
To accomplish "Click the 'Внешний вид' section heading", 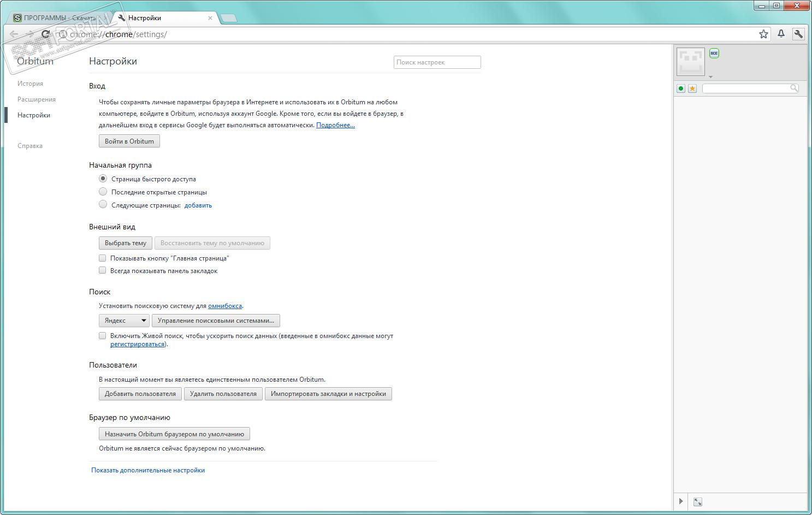I will [112, 227].
